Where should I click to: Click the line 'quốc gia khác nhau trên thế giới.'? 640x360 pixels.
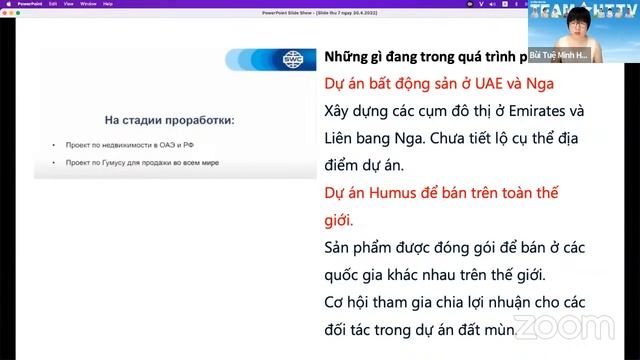coord(435,275)
